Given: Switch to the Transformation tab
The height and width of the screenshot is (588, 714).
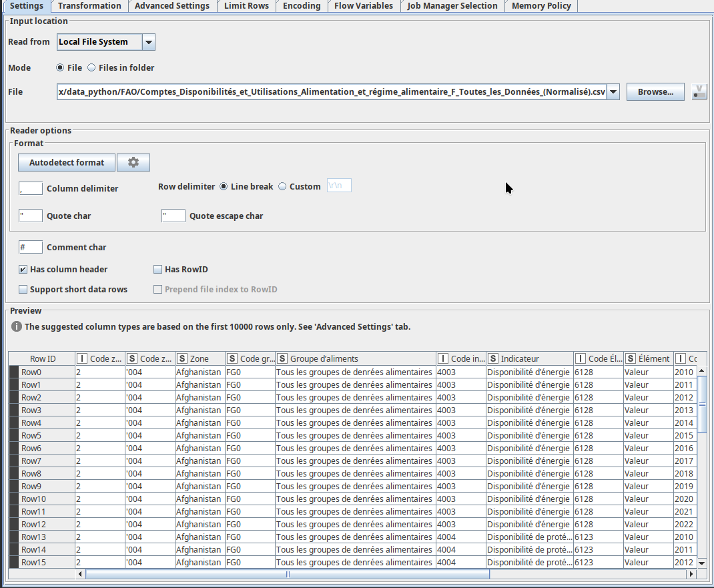Looking at the screenshot, I should tap(89, 5).
